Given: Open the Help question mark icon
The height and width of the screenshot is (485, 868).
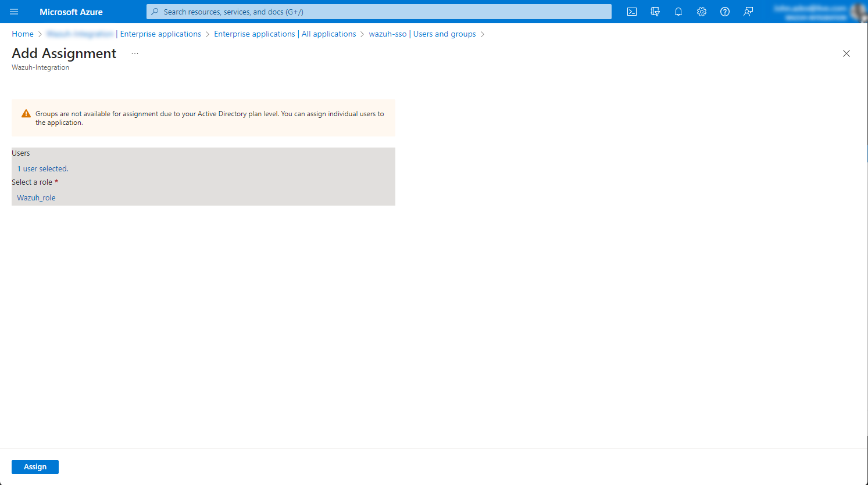Looking at the screenshot, I should 725,12.
